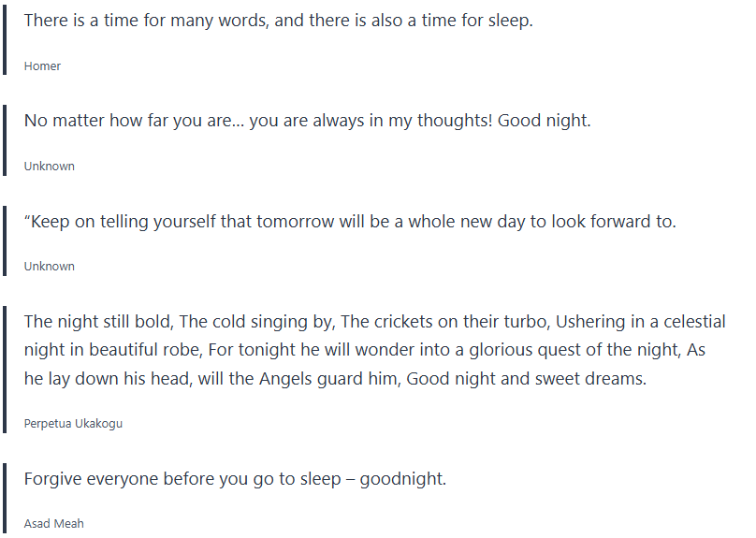The height and width of the screenshot is (538, 756).
Task: Click the 'Keep on telling yourself' quote text
Action: (349, 222)
